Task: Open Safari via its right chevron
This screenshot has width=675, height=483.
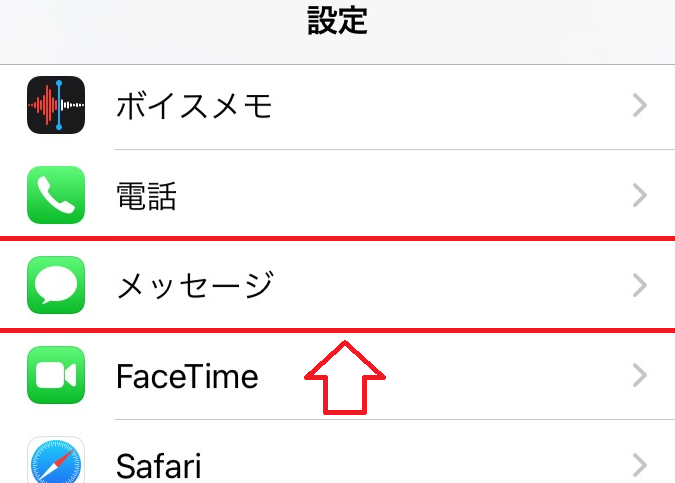Action: (x=641, y=465)
